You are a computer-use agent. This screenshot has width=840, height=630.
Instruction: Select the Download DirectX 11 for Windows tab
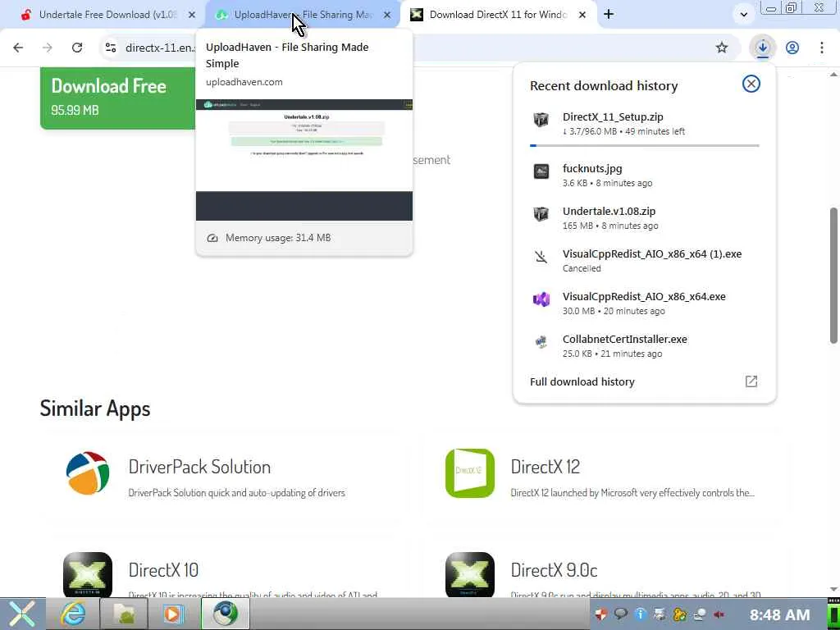[498, 15]
